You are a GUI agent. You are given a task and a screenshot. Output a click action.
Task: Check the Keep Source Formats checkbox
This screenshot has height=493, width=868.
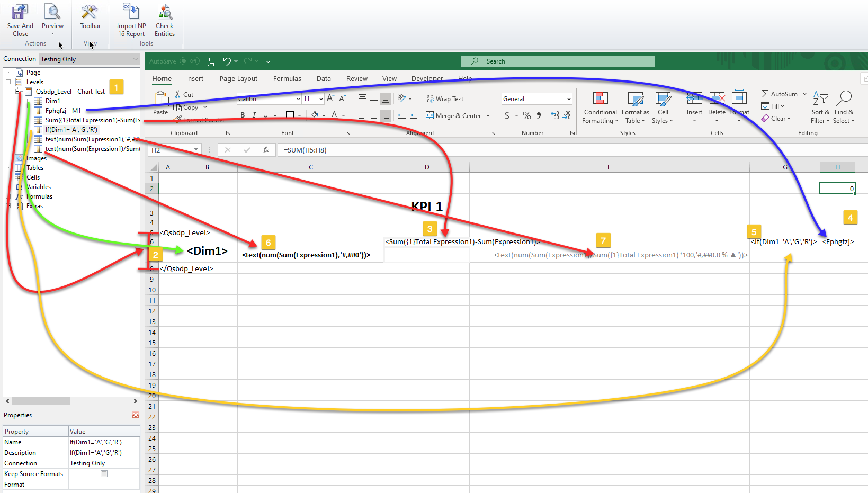(x=104, y=473)
